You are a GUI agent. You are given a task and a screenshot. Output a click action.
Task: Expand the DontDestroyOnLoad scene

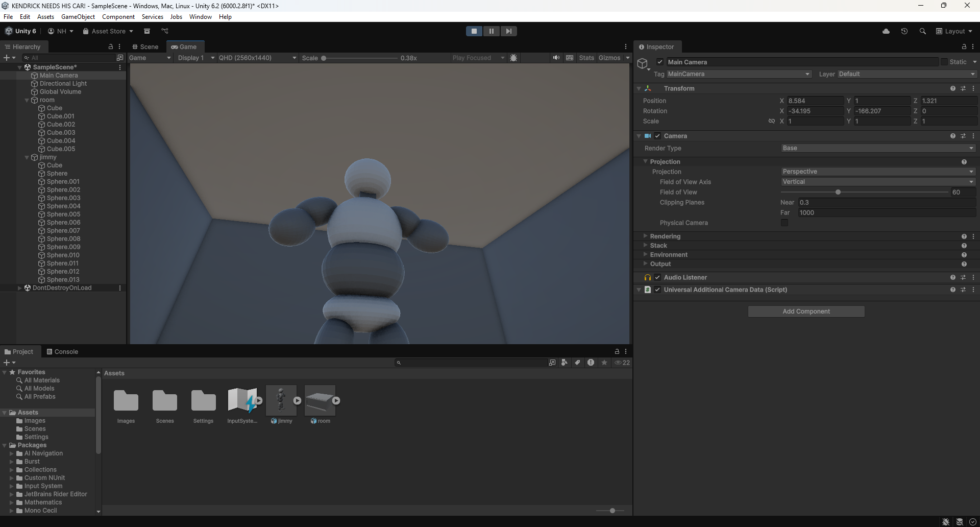coord(20,288)
